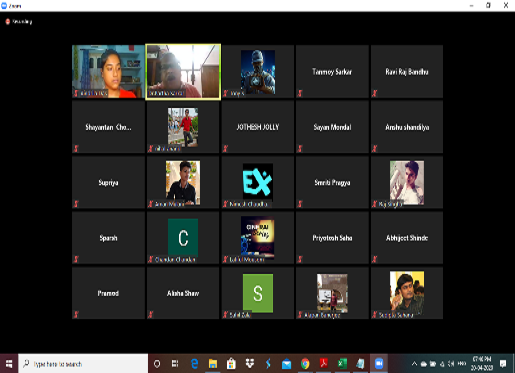Open Microsoft Edge from the taskbar
Image resolution: width=515 pixels, height=373 pixels.
click(194, 364)
